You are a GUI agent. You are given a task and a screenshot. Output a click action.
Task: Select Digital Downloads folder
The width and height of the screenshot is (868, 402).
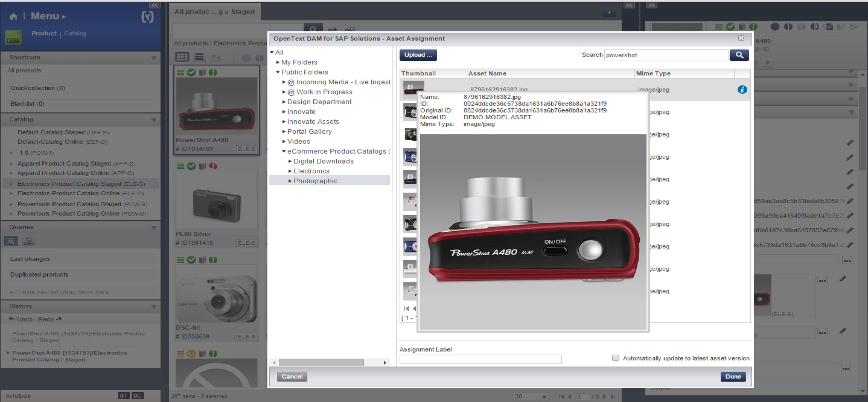click(x=323, y=161)
